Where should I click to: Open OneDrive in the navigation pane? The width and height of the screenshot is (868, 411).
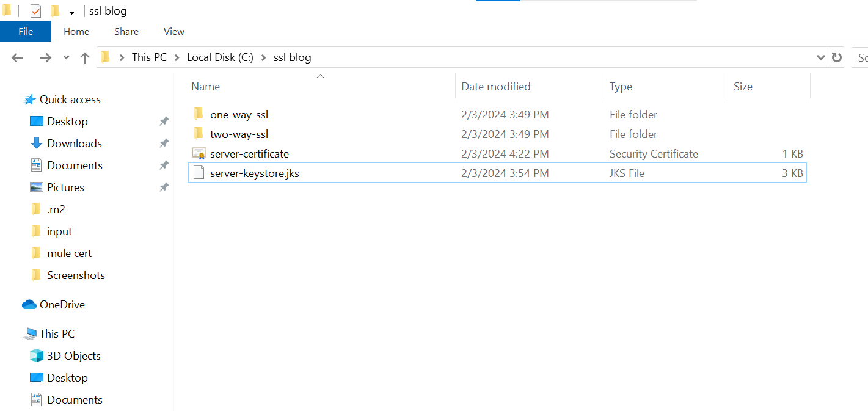pos(62,305)
